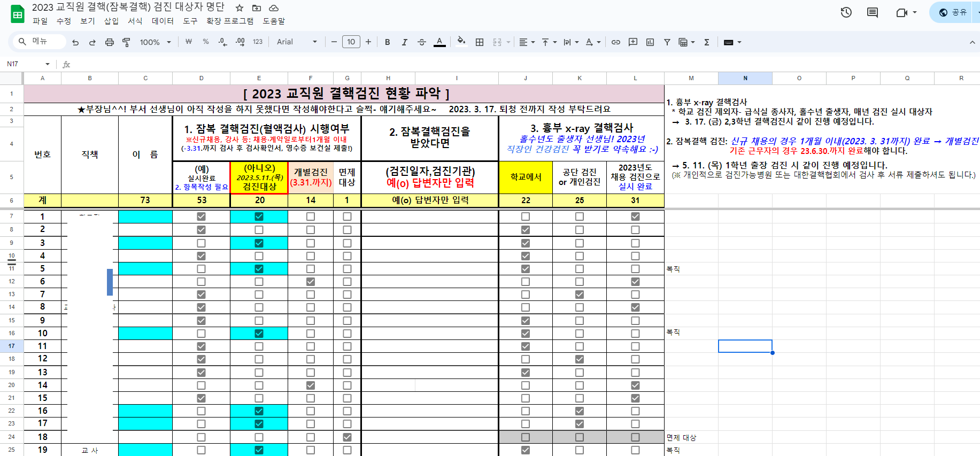Click the undo icon in toolbar
Screen dimensions: 980x456
75,42
